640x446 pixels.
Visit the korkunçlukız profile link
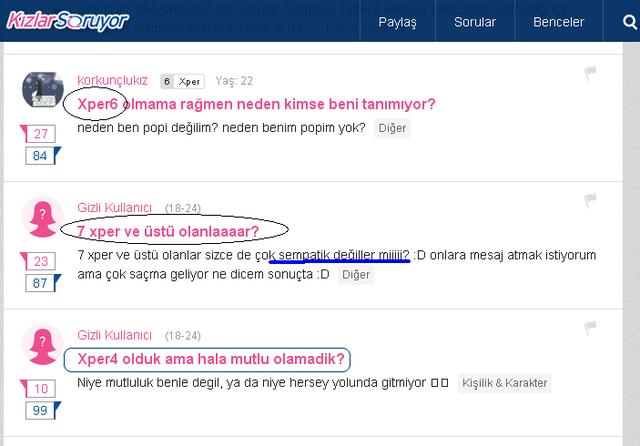112,80
